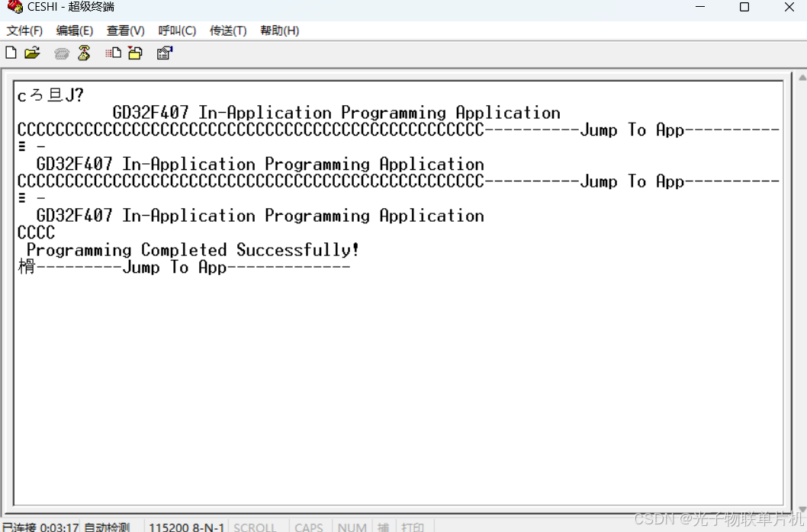Screen dimensions: 807x532
Task: Click the Receive file toolbar icon
Action: pyautogui.click(x=135, y=53)
